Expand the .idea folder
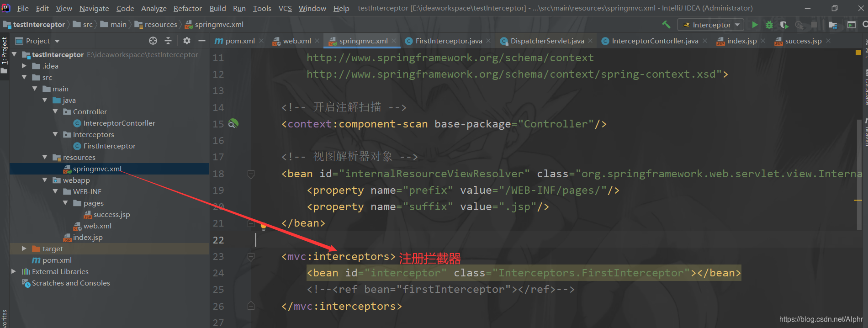This screenshot has height=328, width=868. coord(24,66)
